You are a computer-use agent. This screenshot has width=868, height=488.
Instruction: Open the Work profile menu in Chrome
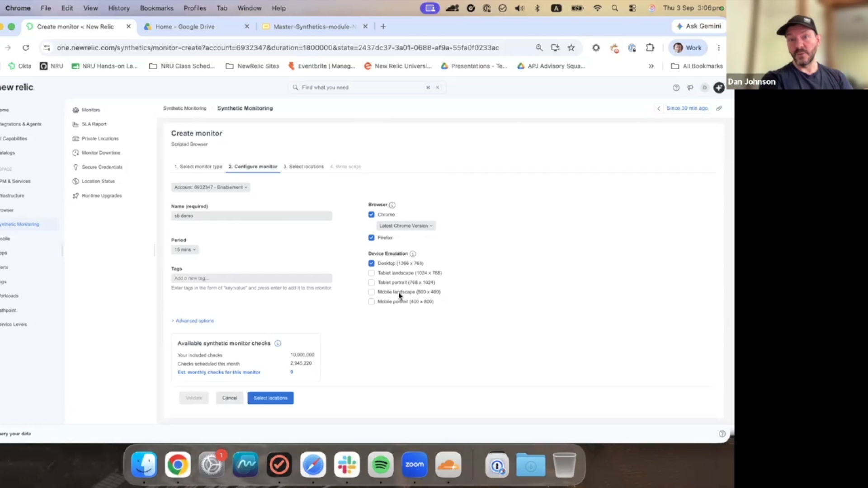click(687, 48)
